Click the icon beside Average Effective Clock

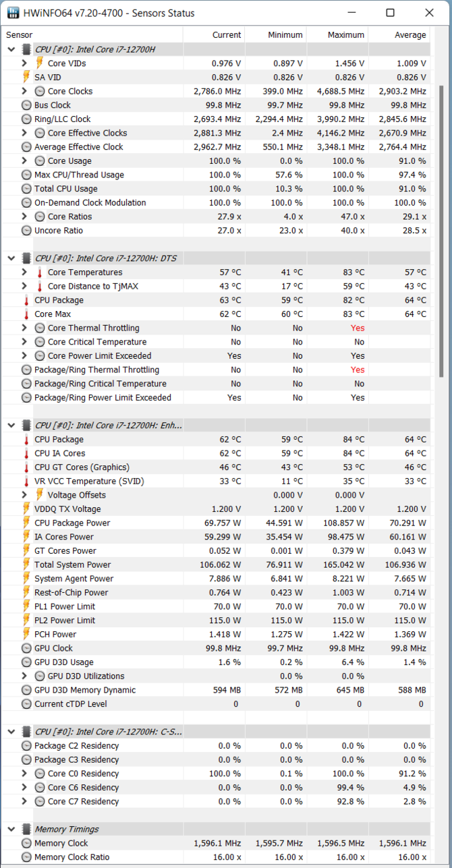[x=26, y=147]
